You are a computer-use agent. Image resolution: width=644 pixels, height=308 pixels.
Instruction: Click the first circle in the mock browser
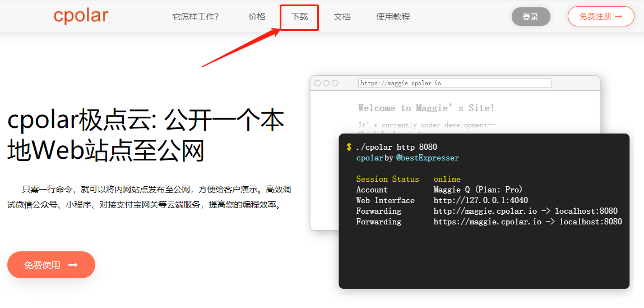click(317, 83)
